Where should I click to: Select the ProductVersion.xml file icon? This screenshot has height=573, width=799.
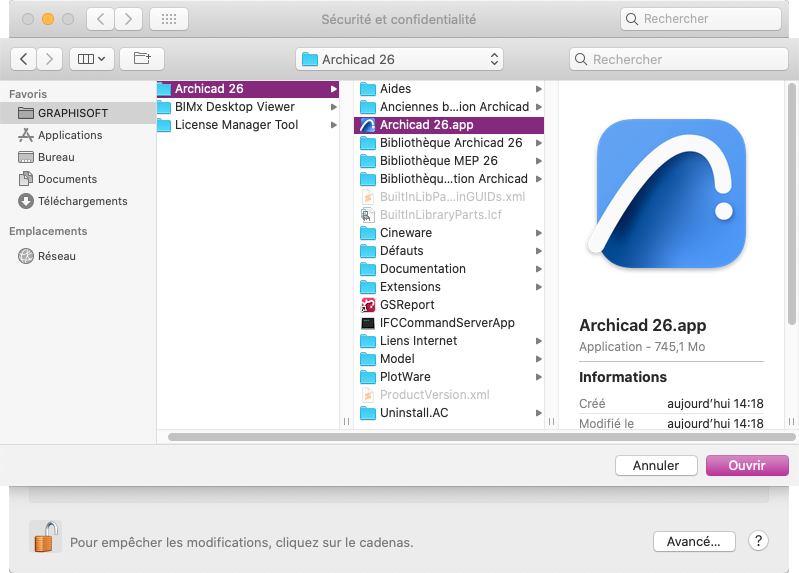367,395
